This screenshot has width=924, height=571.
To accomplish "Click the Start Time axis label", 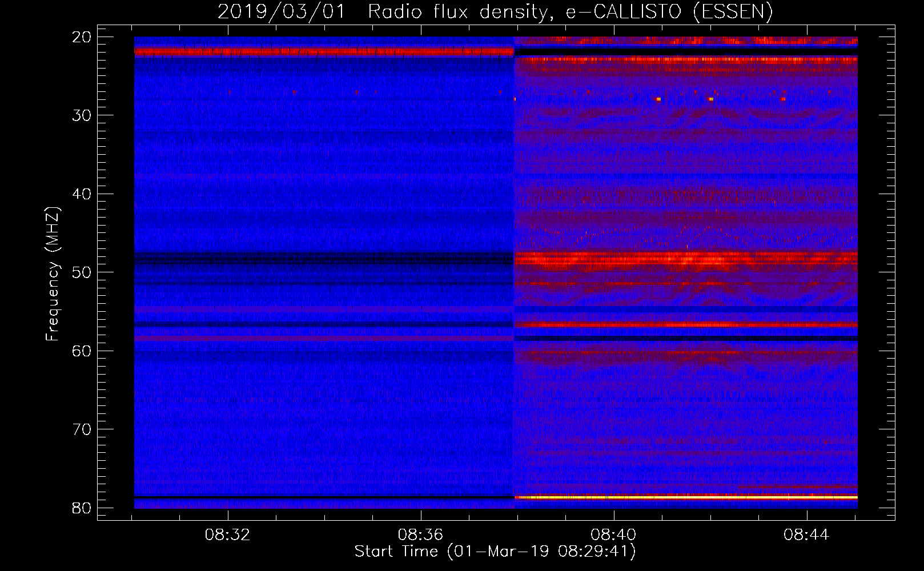I will point(495,552).
